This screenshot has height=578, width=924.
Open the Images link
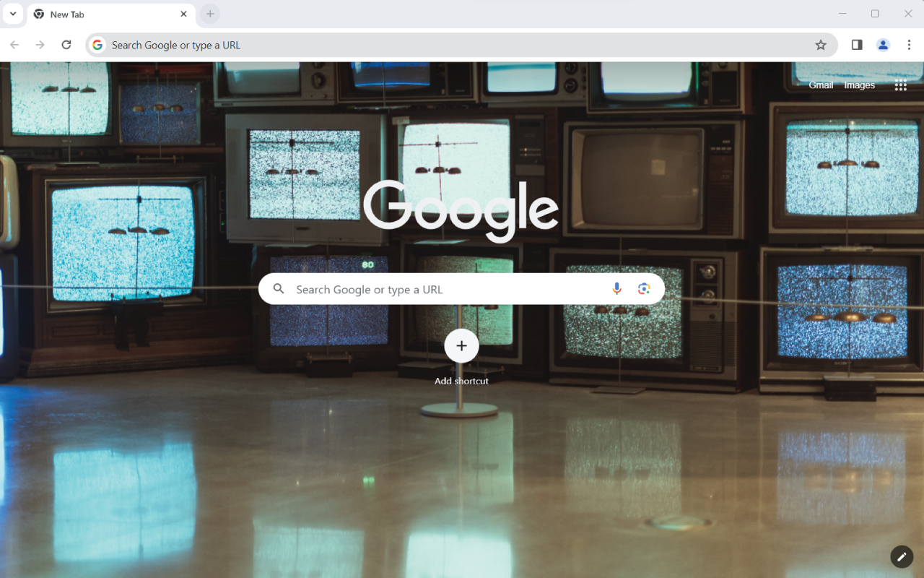point(860,85)
